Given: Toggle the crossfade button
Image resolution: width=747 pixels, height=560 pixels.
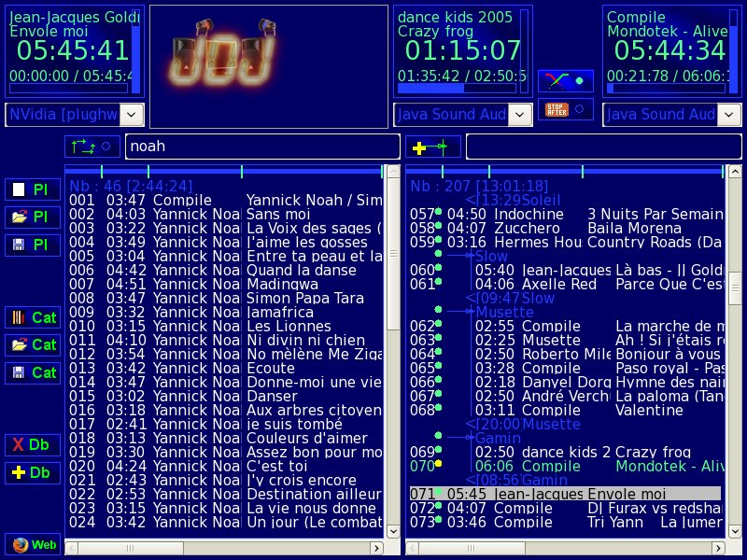Looking at the screenshot, I should 566,81.
